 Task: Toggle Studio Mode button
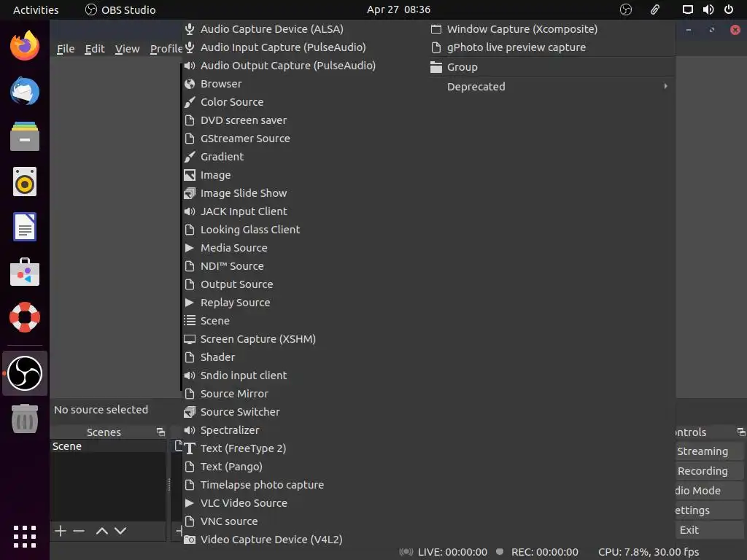709,491
